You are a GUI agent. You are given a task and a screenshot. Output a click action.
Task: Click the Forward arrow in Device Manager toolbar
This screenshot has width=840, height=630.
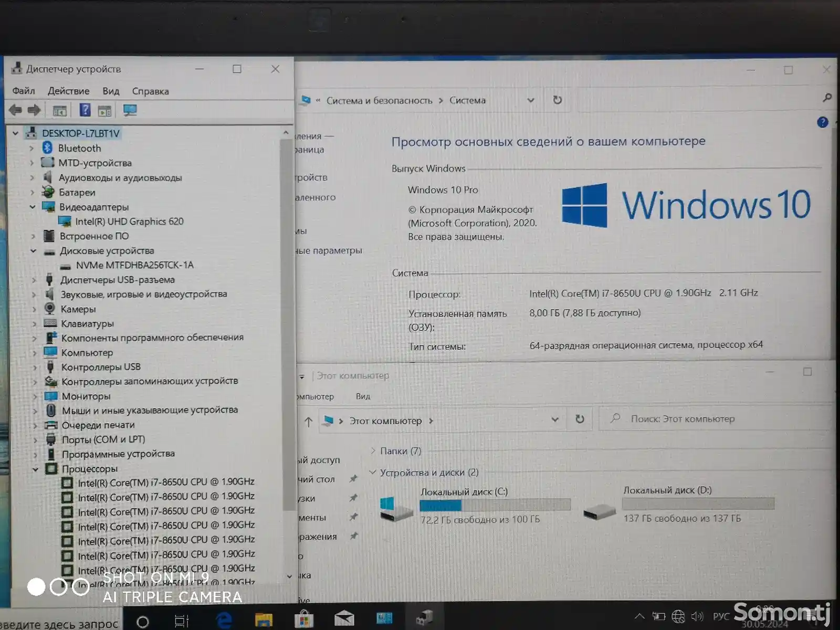pos(34,110)
